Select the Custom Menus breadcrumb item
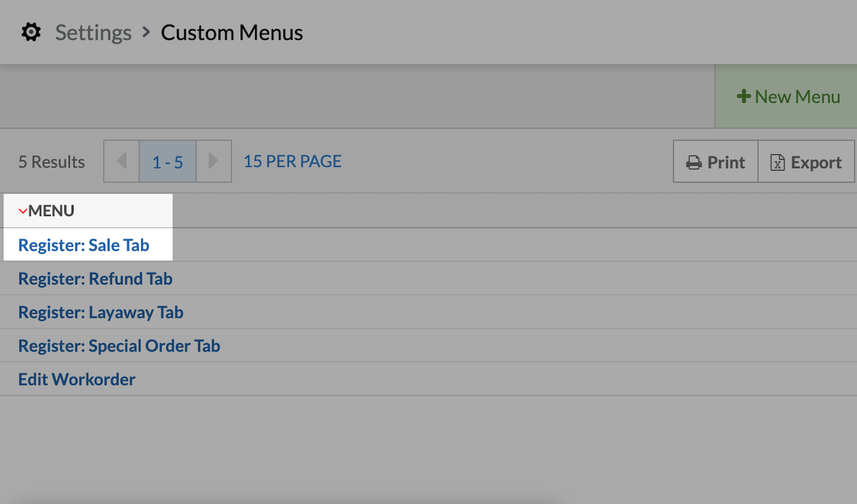Screen dimensions: 857x504 [x=231, y=32]
